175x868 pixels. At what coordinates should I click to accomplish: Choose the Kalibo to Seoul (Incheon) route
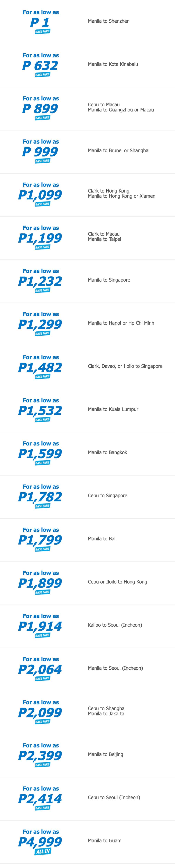pos(115,625)
